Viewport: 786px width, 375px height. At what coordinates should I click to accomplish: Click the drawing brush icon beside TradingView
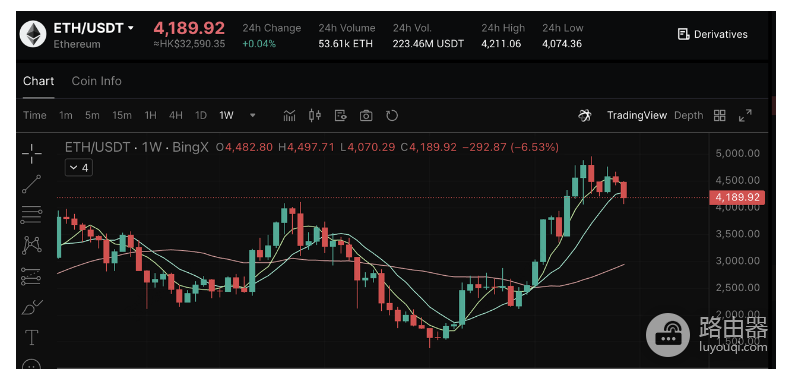pos(584,116)
